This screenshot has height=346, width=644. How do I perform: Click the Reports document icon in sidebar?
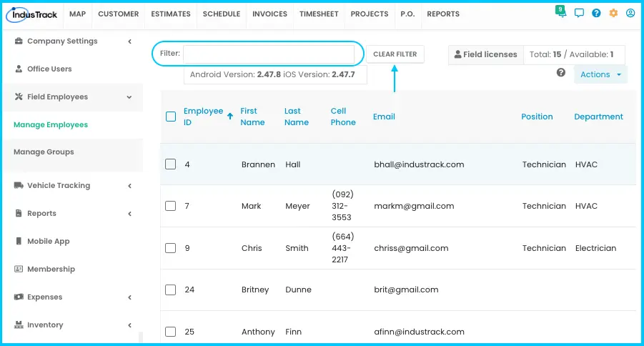pyautogui.click(x=19, y=213)
